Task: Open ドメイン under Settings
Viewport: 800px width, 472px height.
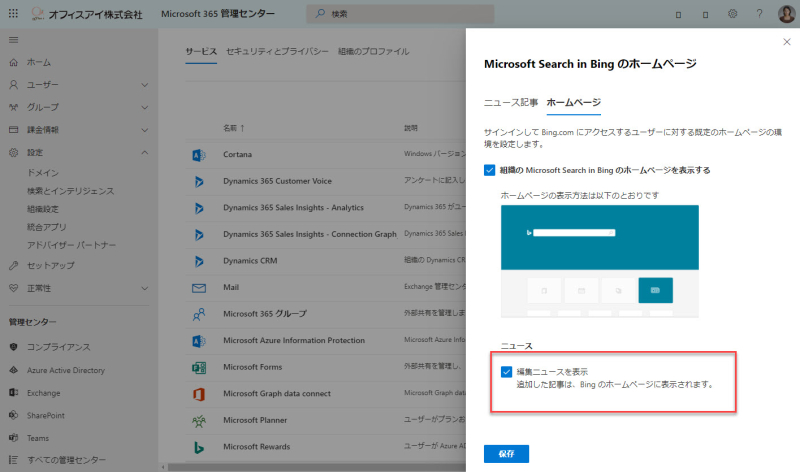Action: [43, 173]
